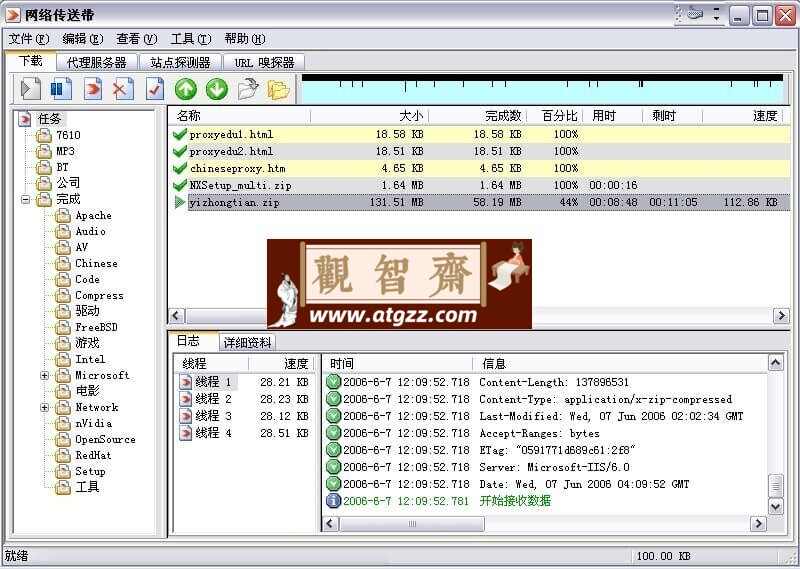Click the 信息 log column header
The width and height of the screenshot is (800, 569).
pyautogui.click(x=620, y=363)
